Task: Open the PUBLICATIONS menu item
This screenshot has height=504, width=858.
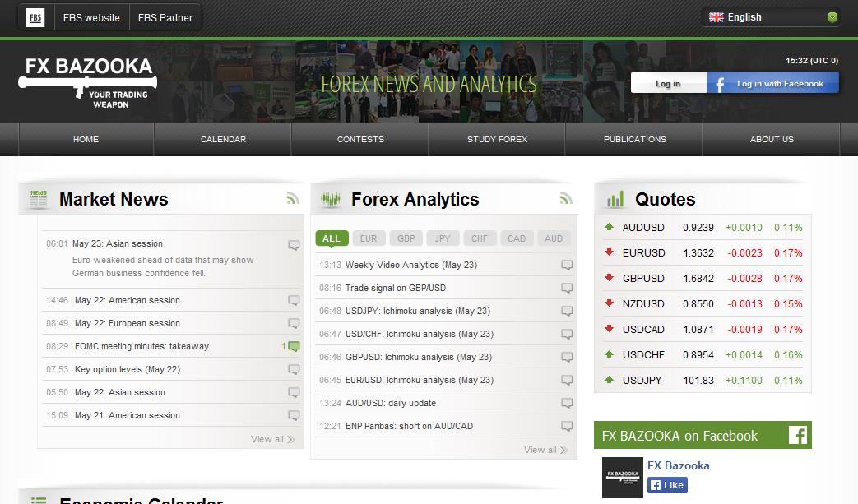Action: (635, 140)
